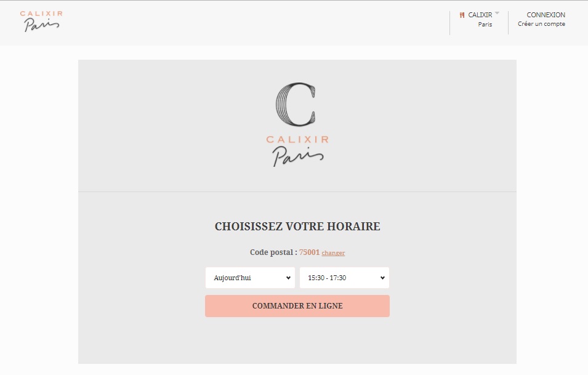Click the chevron arrow of the time selector
This screenshot has width=588, height=375.
coord(382,278)
